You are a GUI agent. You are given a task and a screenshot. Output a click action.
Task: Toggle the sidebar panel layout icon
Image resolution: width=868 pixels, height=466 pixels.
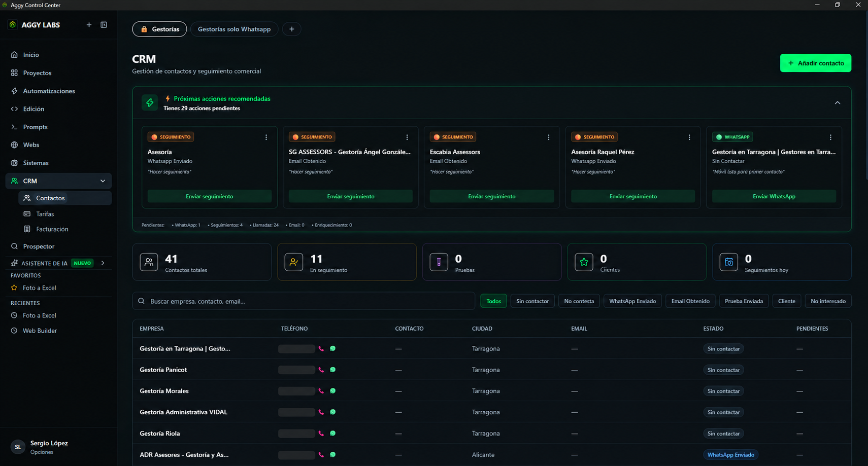pos(104,25)
